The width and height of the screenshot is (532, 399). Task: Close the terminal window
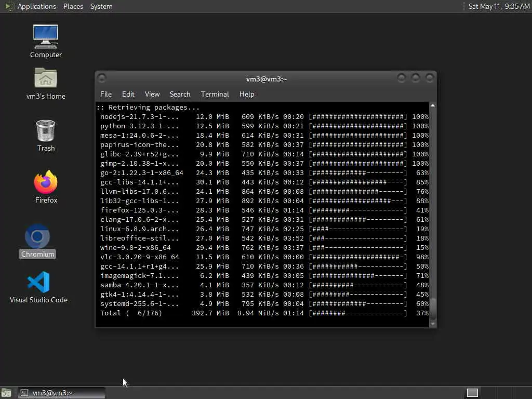[430, 78]
